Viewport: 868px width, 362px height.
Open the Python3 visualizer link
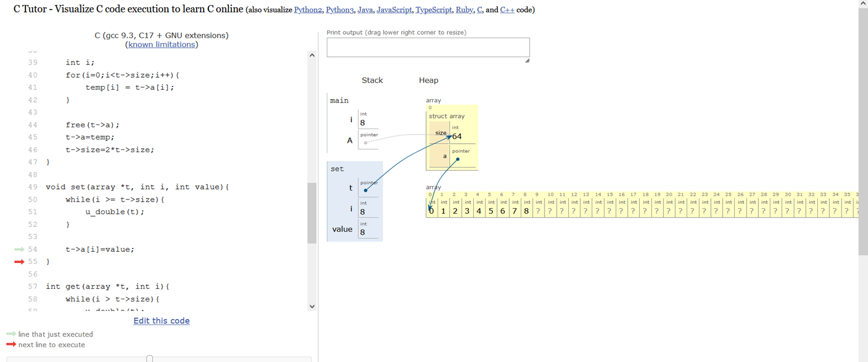(339, 10)
